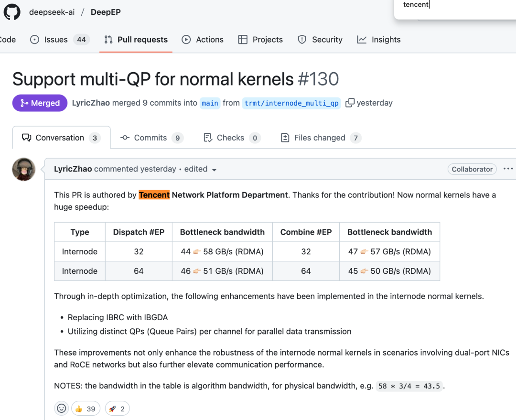Copy the branch name trmt/internode_multi_qp
Image resolution: width=516 pixels, height=420 pixels.
pos(350,103)
